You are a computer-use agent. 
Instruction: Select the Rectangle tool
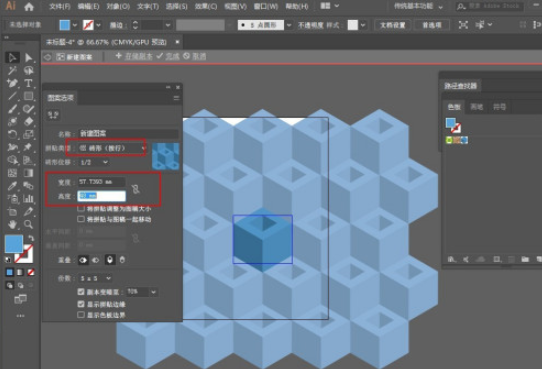[28, 96]
